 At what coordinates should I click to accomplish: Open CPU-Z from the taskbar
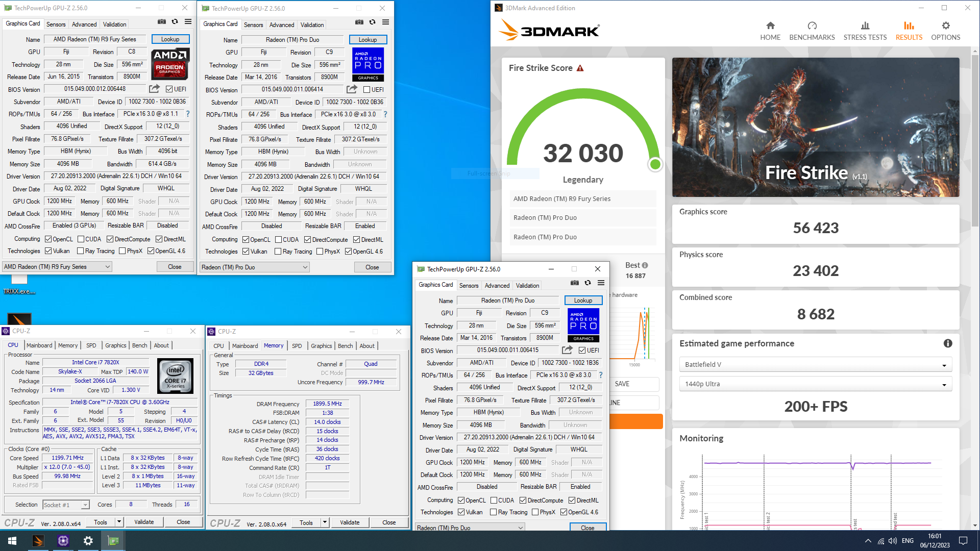[63, 541]
